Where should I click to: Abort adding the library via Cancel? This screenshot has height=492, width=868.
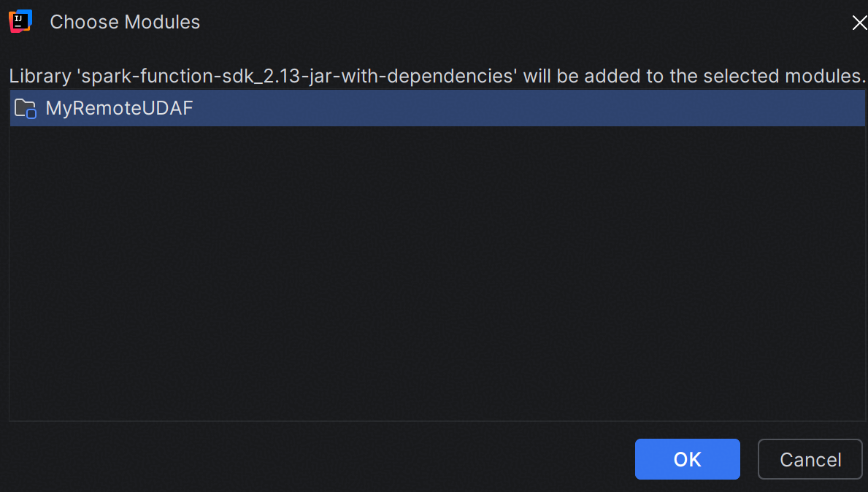point(810,459)
